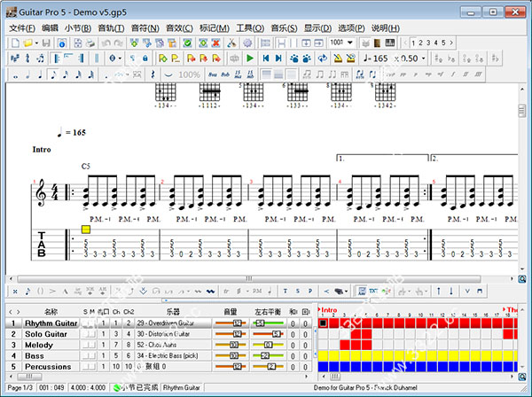Insert a rest with the rest symbol icon
532x397 pixels.
(153, 74)
